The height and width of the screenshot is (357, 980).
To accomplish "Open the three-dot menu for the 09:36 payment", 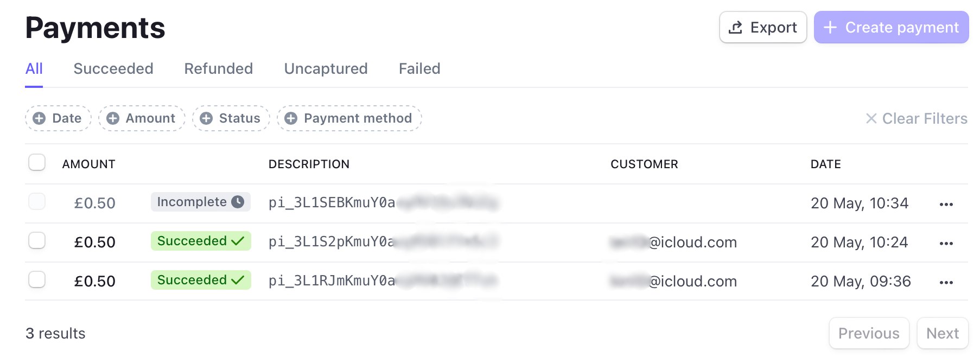I will point(946,282).
